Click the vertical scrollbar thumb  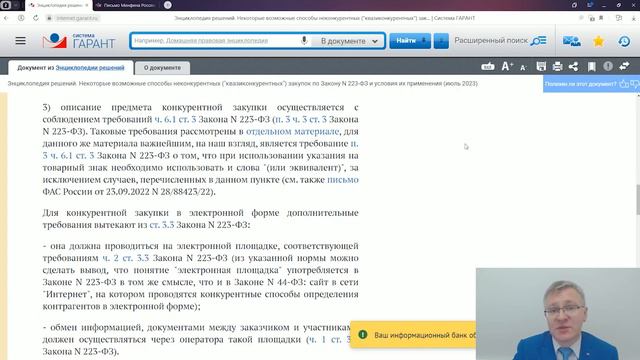click(x=638, y=199)
